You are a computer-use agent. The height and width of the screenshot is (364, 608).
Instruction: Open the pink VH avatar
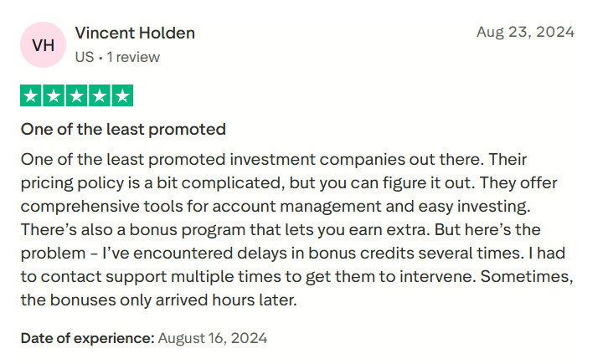pyautogui.click(x=42, y=45)
